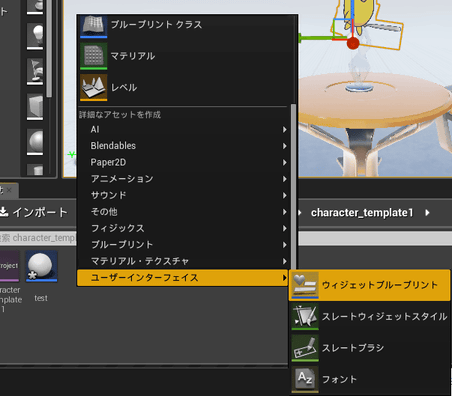452x396 pixels.
Task: Expand arrow after character_template1 breadcrumb
Action: 427,213
